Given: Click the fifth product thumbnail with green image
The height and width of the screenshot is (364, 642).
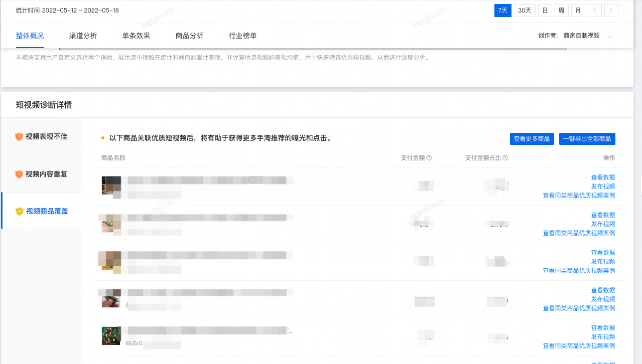Looking at the screenshot, I should pos(111,335).
